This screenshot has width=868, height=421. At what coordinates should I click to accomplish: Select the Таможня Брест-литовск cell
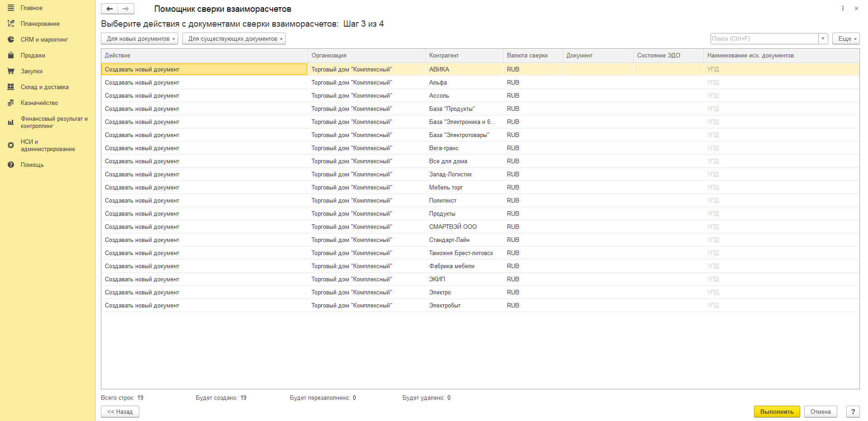point(464,253)
